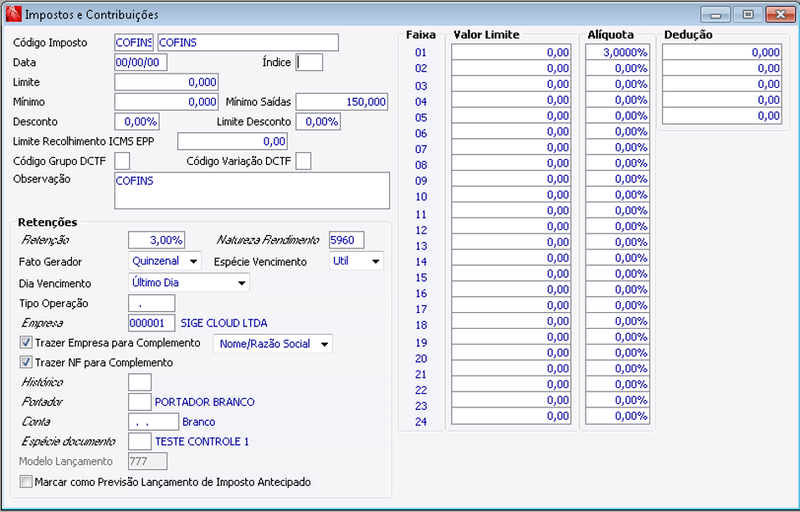This screenshot has width=800, height=512.
Task: Minimize the Impostos e Contribuições window
Action: tap(715, 14)
